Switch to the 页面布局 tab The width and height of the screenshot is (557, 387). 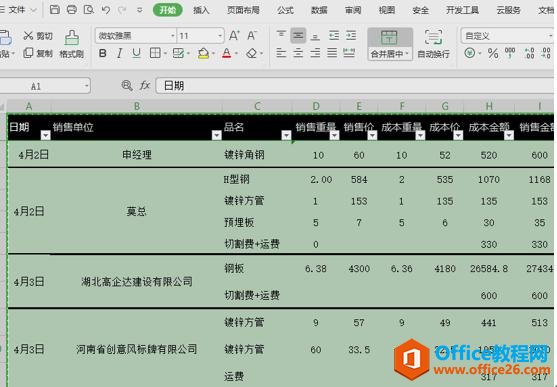pos(243,10)
